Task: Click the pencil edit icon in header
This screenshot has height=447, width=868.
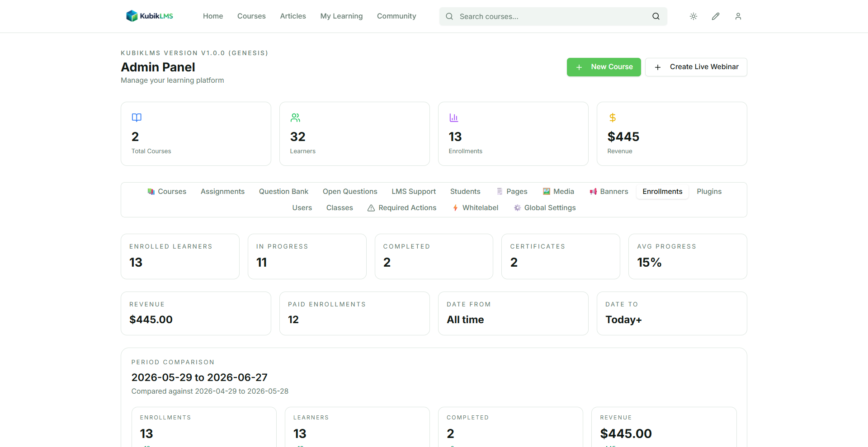Action: click(x=716, y=16)
